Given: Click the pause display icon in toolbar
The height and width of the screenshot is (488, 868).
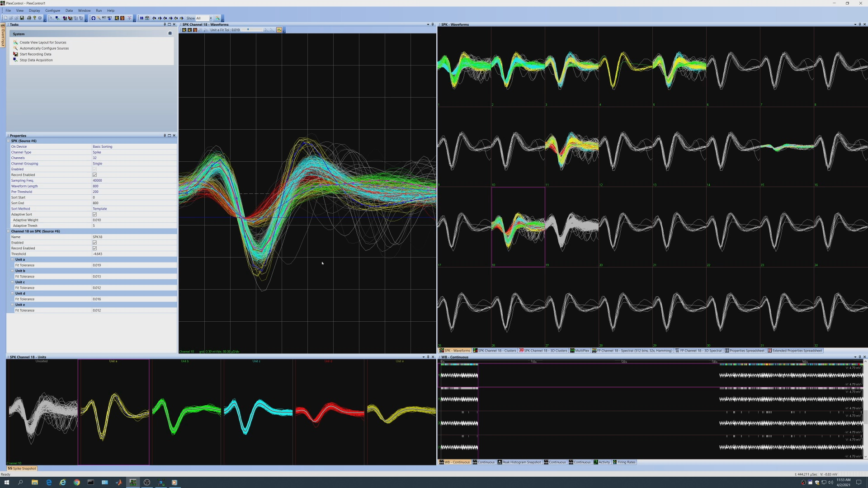Looking at the screenshot, I should 142,18.
